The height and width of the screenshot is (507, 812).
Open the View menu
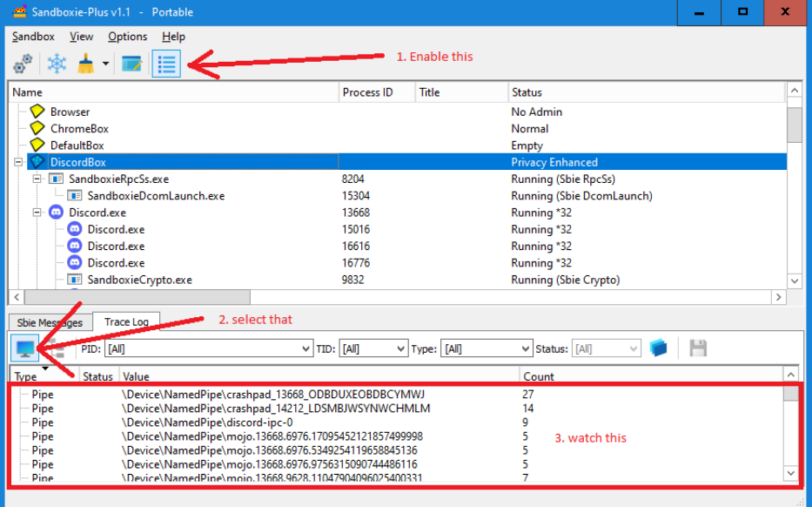(x=81, y=37)
